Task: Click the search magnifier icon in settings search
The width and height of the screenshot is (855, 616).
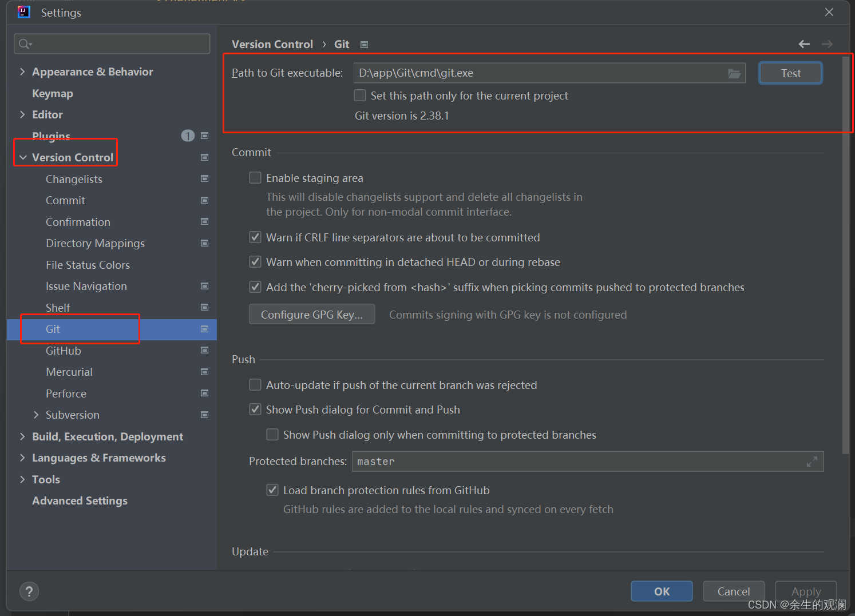Action: 25,44
